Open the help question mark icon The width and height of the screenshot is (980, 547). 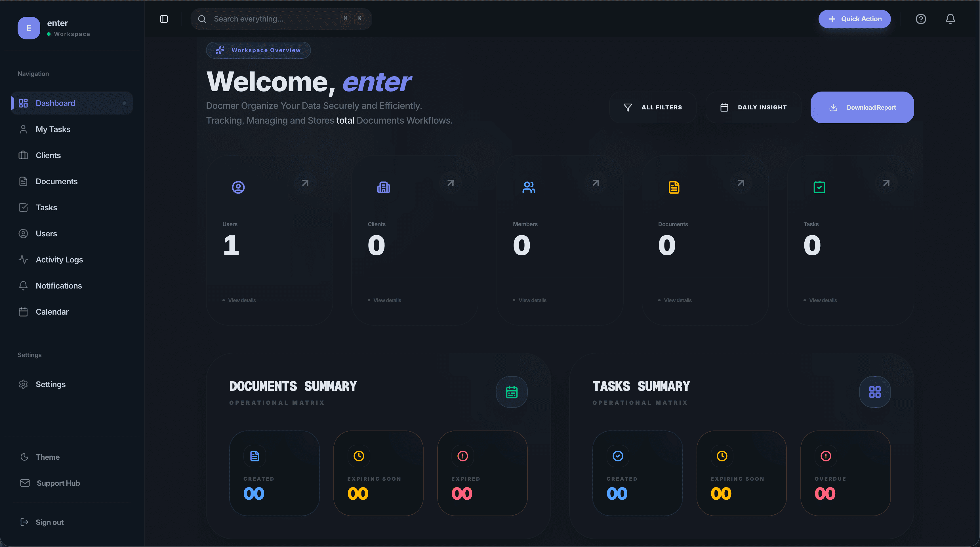pos(921,19)
